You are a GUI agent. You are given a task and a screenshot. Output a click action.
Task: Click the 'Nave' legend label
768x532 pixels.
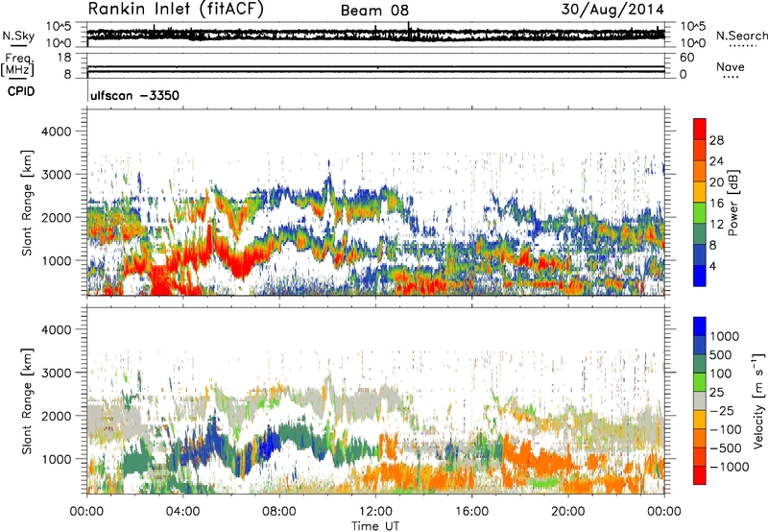[731, 66]
